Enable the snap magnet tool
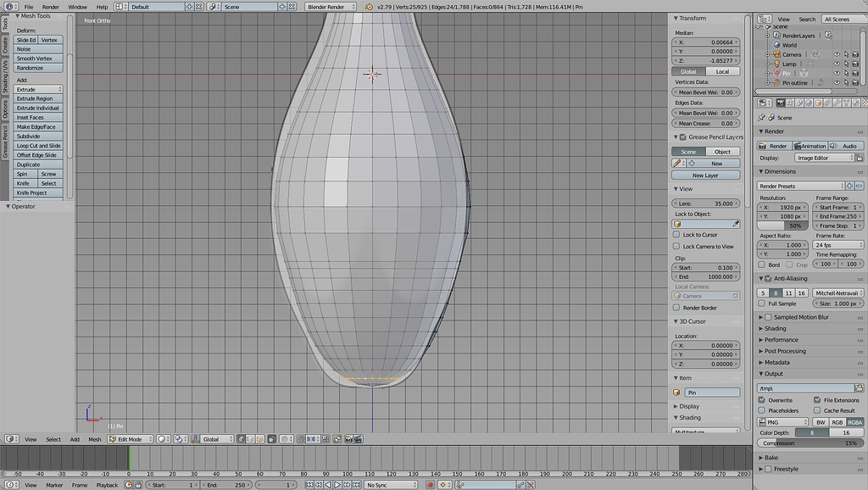The width and height of the screenshot is (868, 490). coord(299,439)
